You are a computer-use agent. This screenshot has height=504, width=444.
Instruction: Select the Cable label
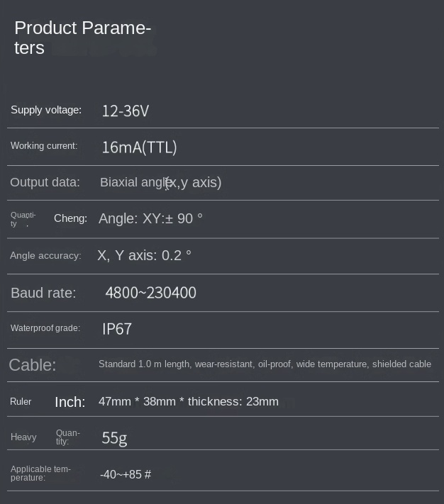coord(33,365)
